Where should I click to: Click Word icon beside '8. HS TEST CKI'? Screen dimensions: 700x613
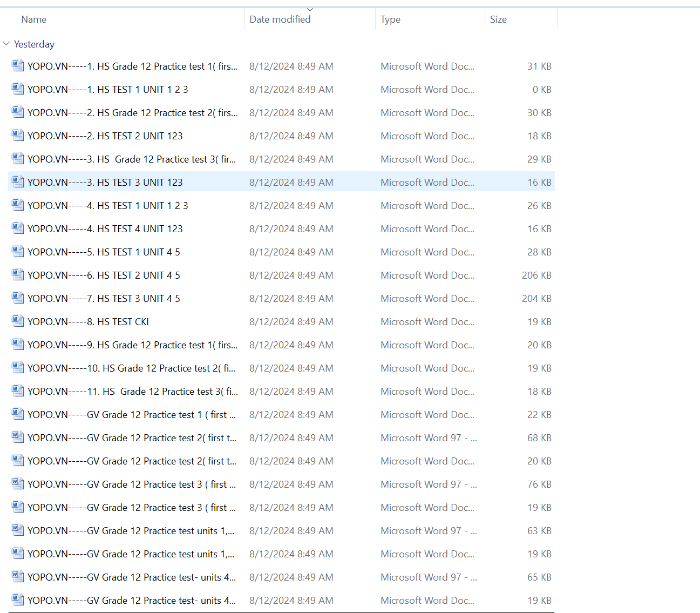click(18, 321)
